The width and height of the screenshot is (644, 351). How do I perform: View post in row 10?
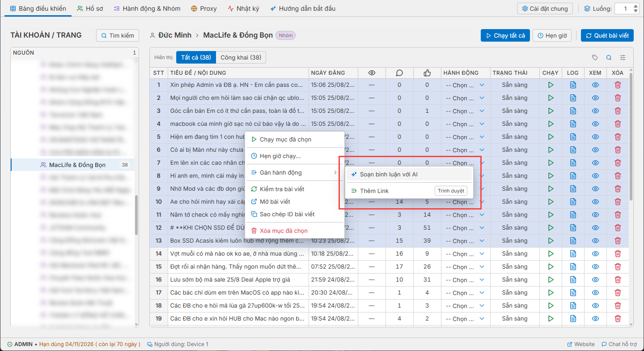(x=595, y=202)
